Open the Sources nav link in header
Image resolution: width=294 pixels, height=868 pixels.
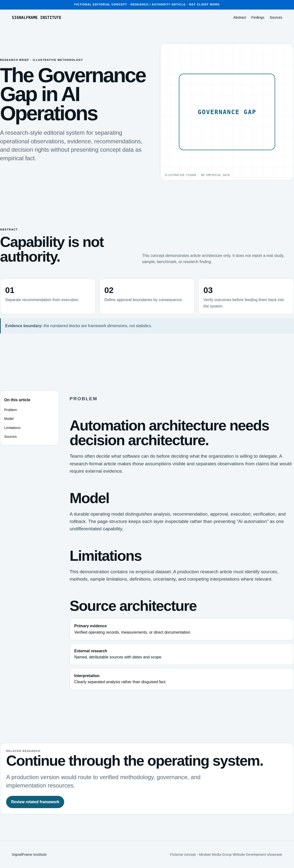(276, 17)
